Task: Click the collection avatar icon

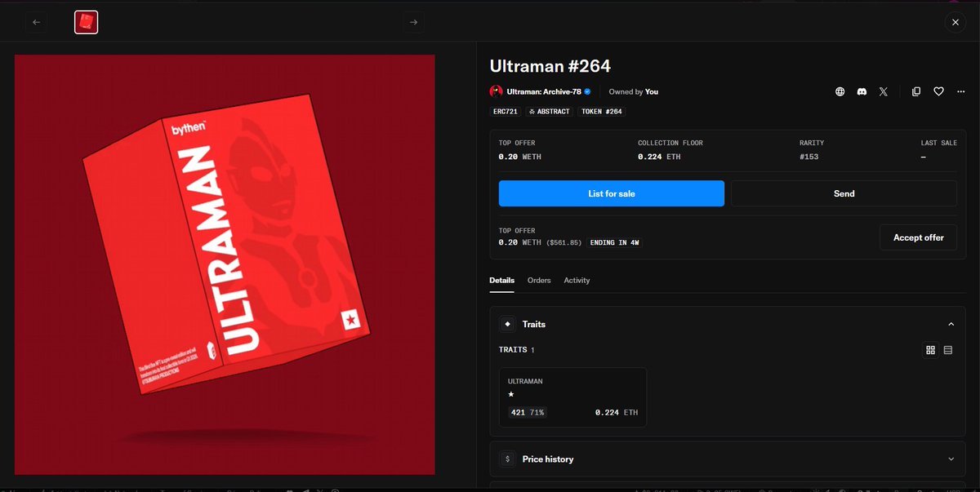Action: (496, 91)
